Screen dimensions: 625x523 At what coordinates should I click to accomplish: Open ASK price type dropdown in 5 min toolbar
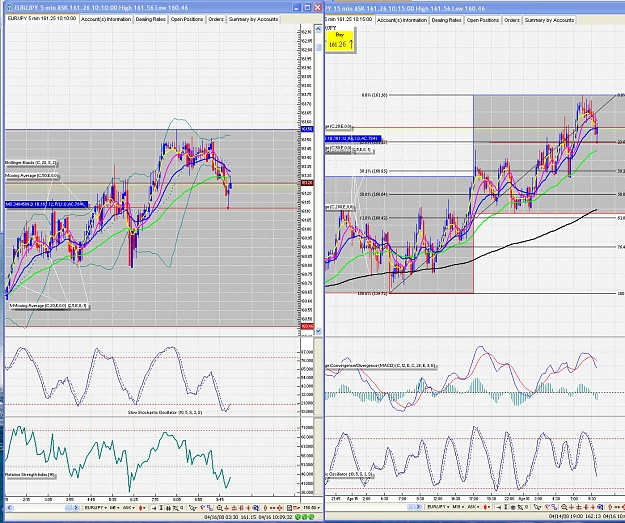coord(129,508)
